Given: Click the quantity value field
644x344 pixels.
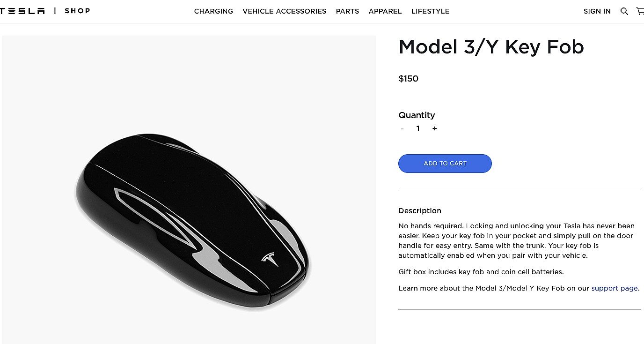Looking at the screenshot, I should tap(418, 128).
